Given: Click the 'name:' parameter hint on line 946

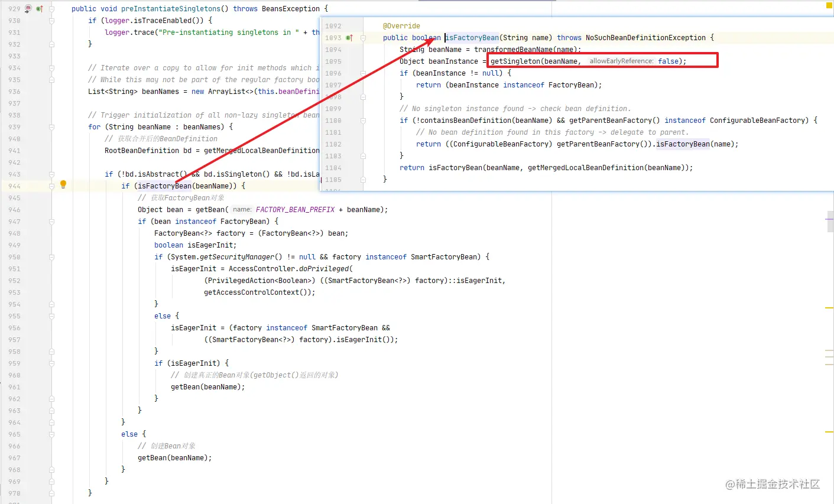Looking at the screenshot, I should pyautogui.click(x=242, y=210).
